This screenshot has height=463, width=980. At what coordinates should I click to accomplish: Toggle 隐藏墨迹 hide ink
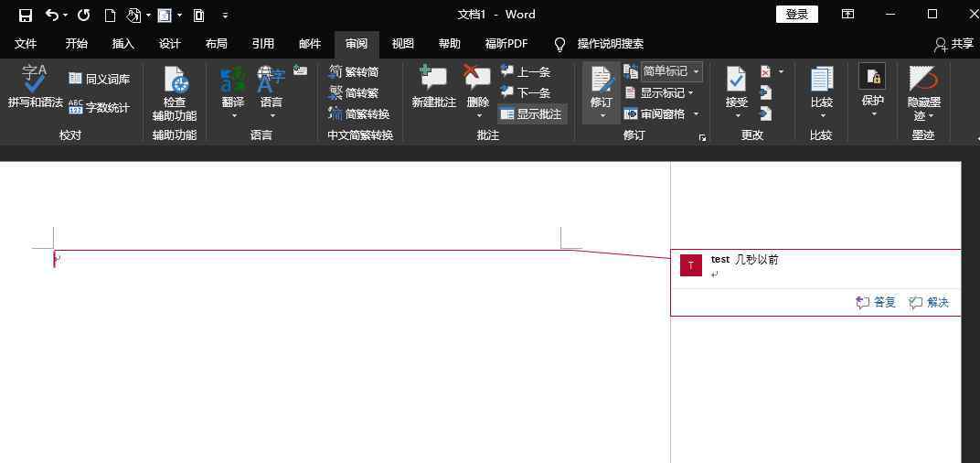point(923,94)
